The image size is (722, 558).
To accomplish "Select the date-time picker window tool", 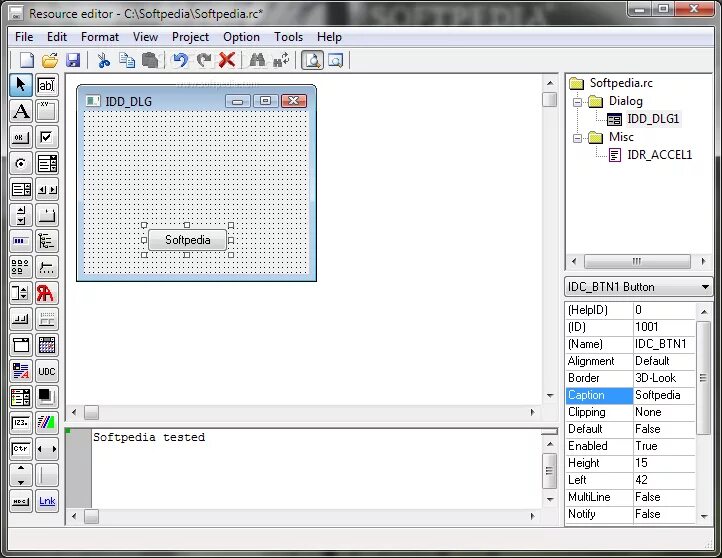I will coord(21,345).
